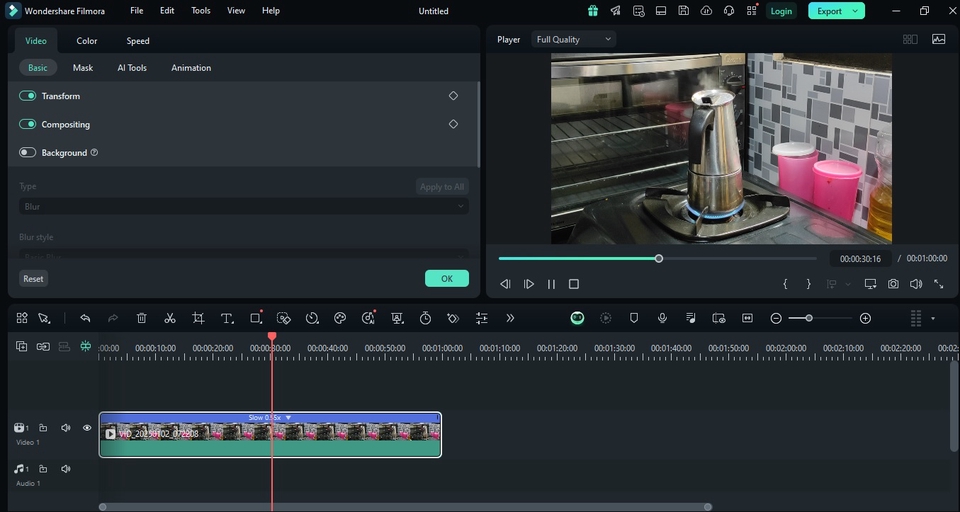This screenshot has width=960, height=512.
Task: Take a snapshot with the camera icon
Action: (893, 284)
